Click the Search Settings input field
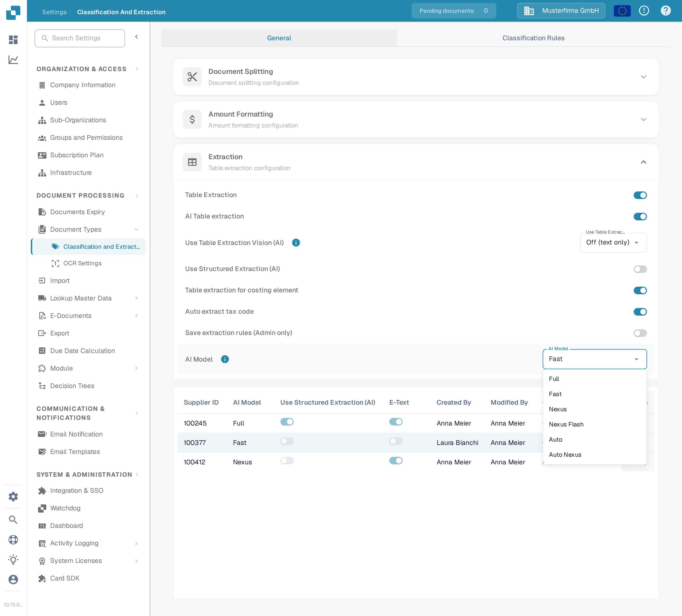The image size is (682, 616). (80, 38)
